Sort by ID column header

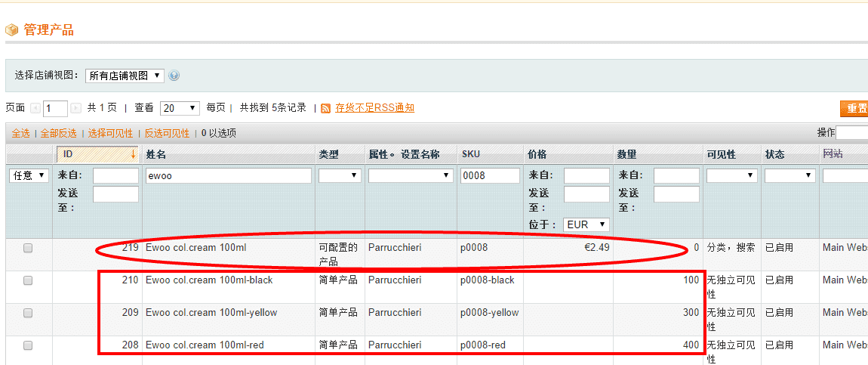coord(97,154)
